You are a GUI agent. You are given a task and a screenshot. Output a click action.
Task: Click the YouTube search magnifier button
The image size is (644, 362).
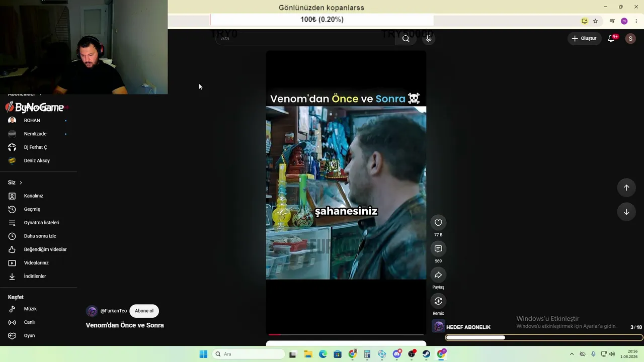pos(406,38)
